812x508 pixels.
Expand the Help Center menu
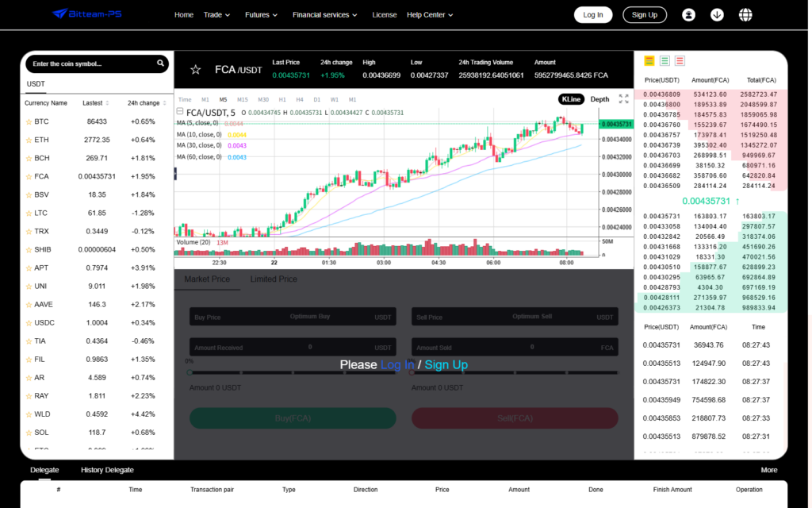click(430, 15)
